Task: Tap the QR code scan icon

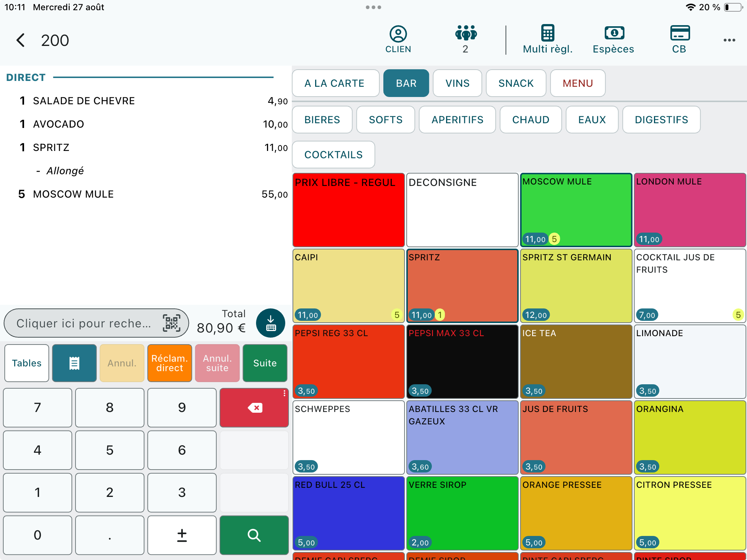Action: click(x=171, y=323)
